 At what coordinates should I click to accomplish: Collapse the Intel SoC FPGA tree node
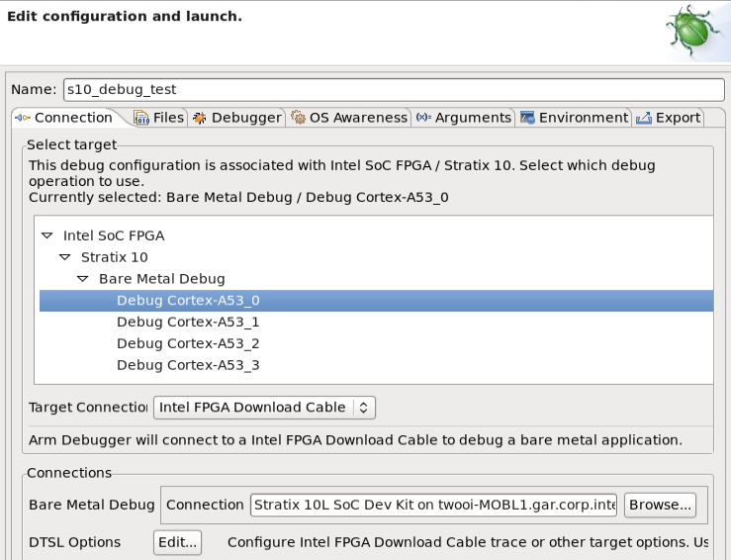coord(47,236)
